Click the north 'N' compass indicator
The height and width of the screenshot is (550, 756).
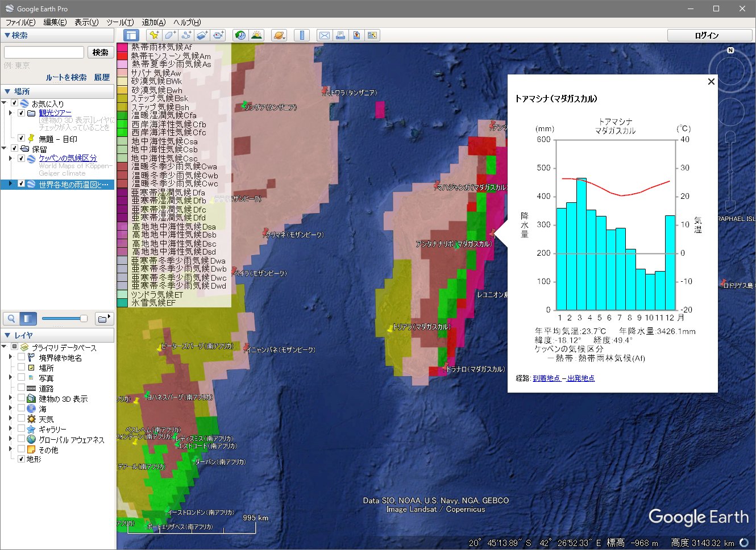pos(730,51)
